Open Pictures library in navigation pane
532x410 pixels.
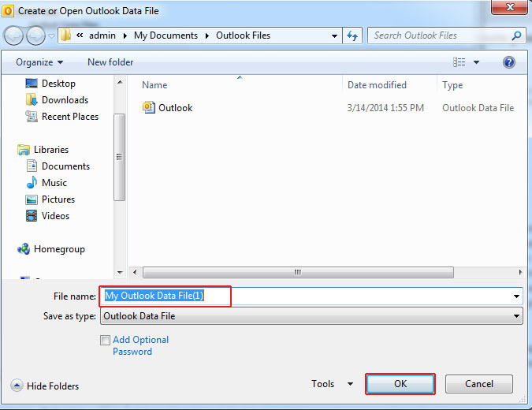58,199
